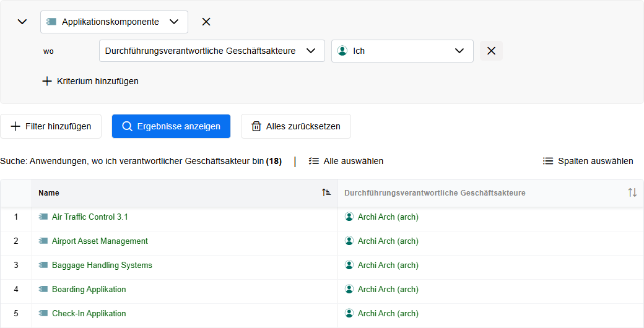Open the Applikationskomponente type dropdown
This screenshot has width=644, height=328.
114,22
